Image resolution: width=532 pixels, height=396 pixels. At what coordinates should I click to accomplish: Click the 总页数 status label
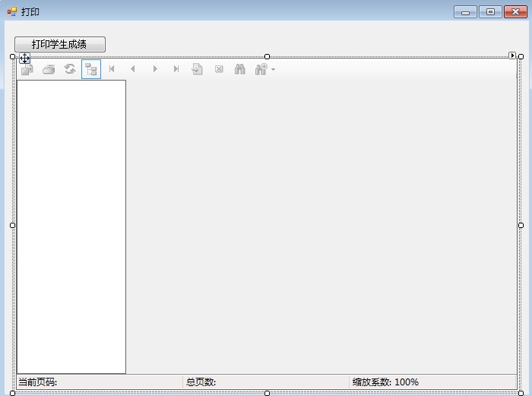[201, 382]
